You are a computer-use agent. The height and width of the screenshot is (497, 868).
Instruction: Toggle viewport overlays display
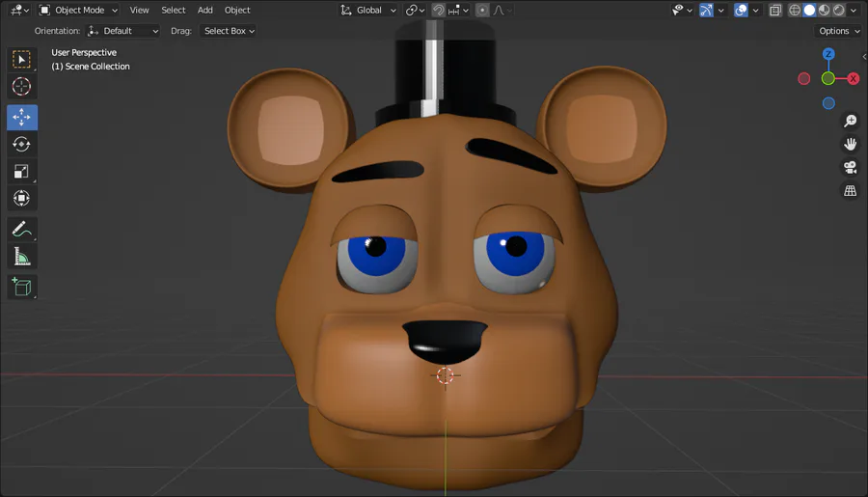point(741,10)
